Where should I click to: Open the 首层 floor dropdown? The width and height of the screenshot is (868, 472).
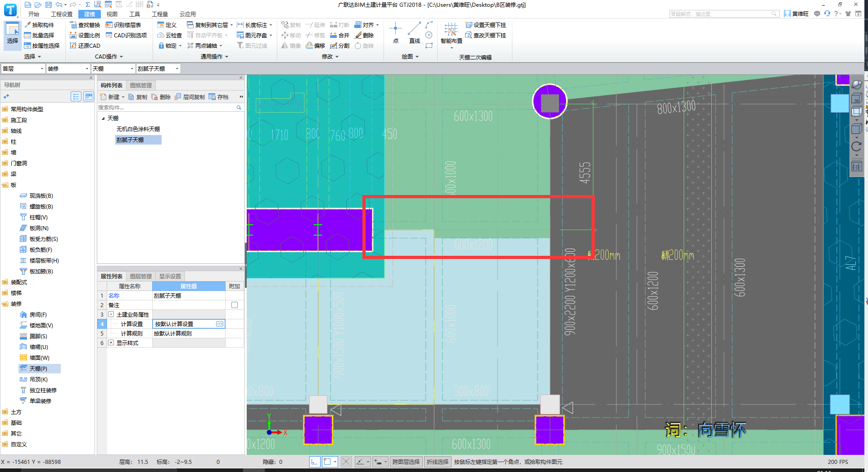[23, 68]
